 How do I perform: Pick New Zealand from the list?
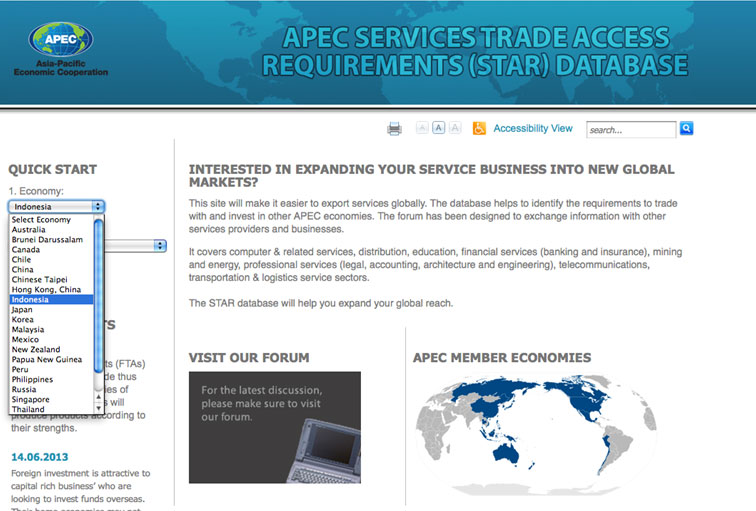[52, 350]
